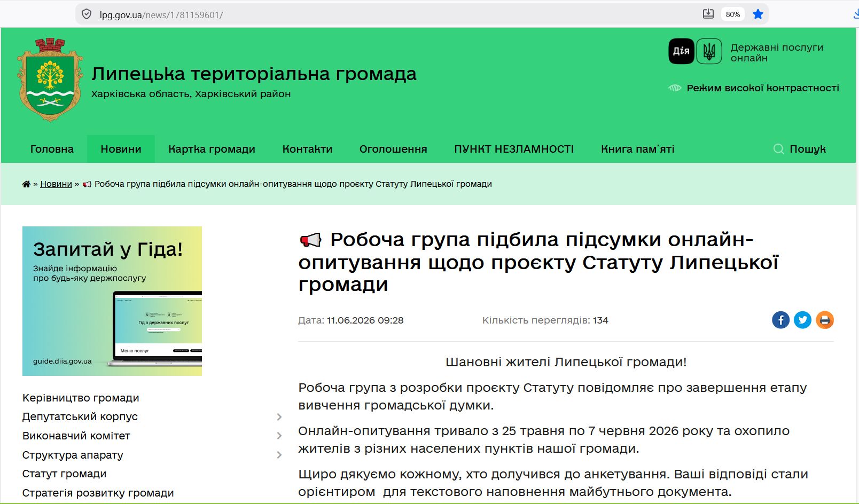This screenshot has width=859, height=504.
Task: Open the Пошук search with magnifier icon
Action: click(x=800, y=149)
